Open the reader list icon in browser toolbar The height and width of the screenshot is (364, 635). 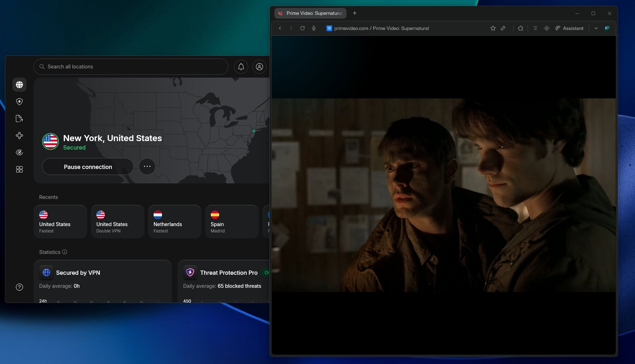[535, 28]
